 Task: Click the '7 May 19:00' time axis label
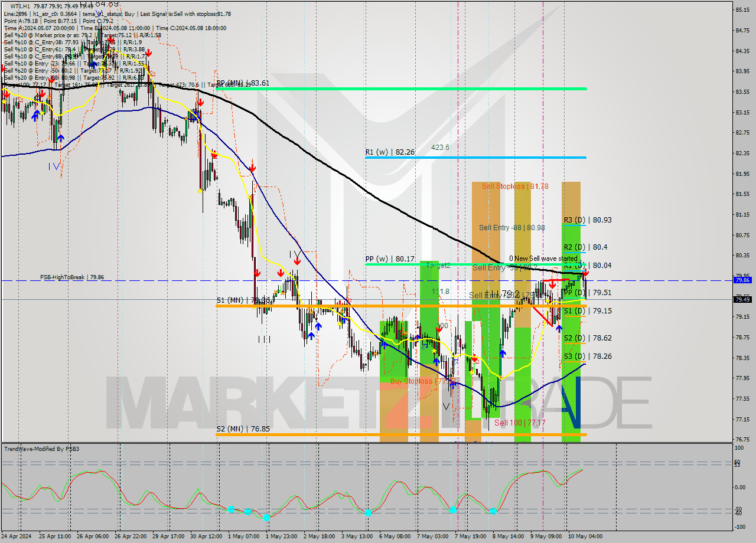471,536
